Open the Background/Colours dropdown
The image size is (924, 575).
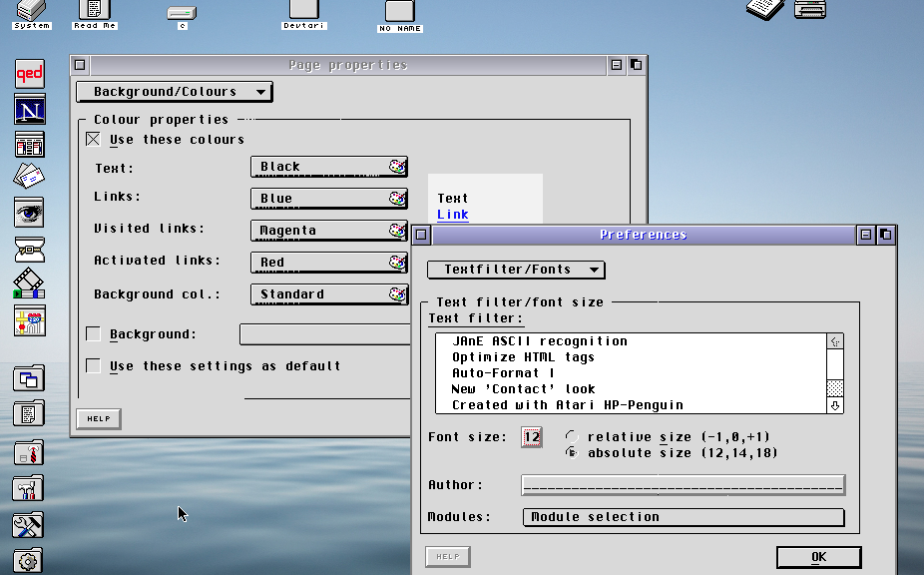(174, 91)
